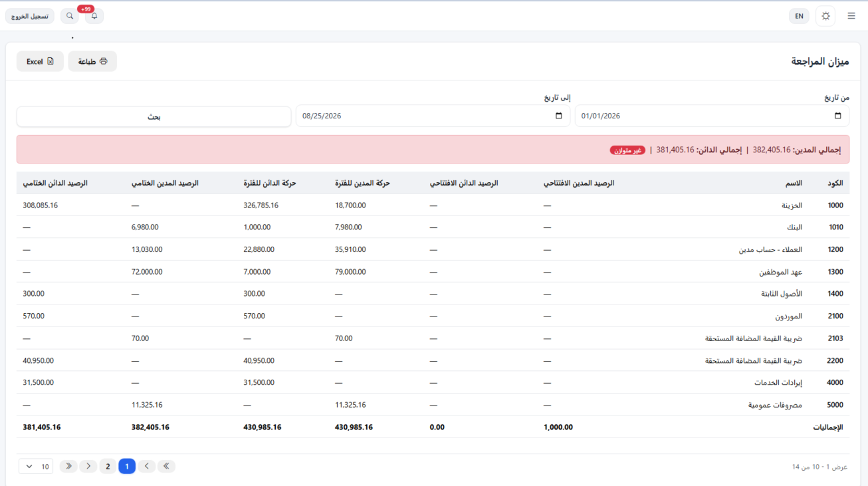
Task: Toggle light/dark theme sun icon
Action: point(826,16)
